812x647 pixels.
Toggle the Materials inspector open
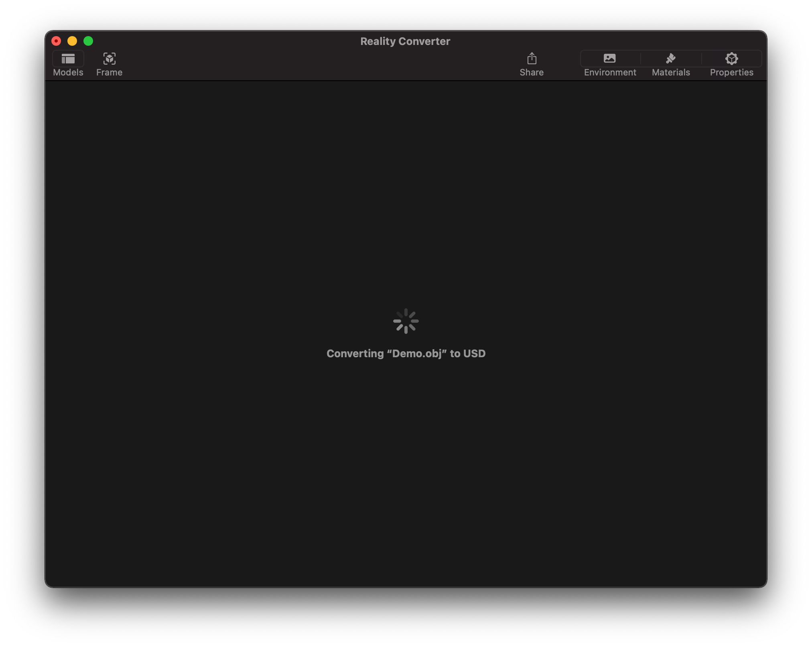coord(670,63)
